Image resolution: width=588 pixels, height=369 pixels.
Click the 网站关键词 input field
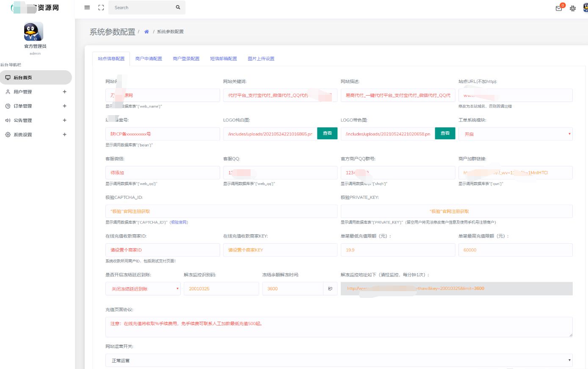(x=280, y=95)
